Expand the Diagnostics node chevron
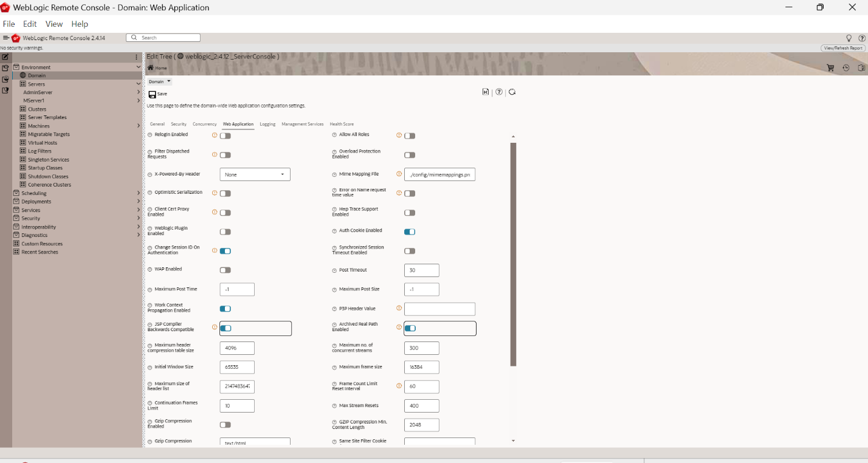 pyautogui.click(x=139, y=235)
